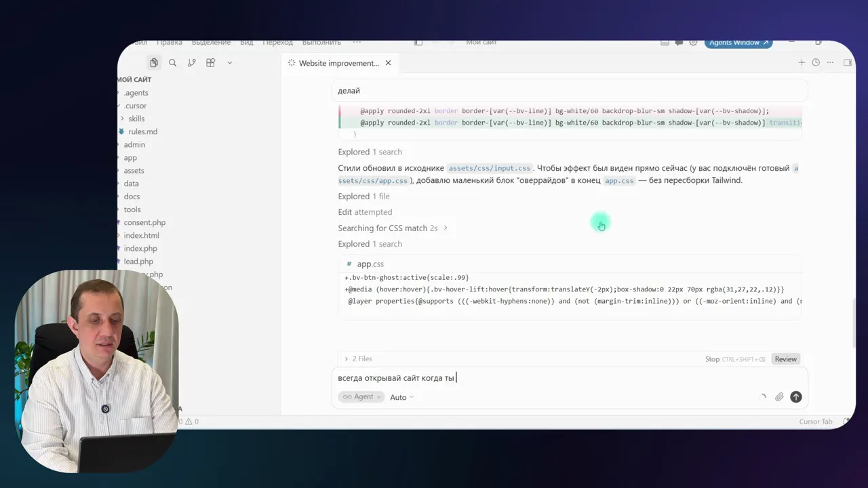Attach a file with paperclip icon

pyautogui.click(x=779, y=397)
